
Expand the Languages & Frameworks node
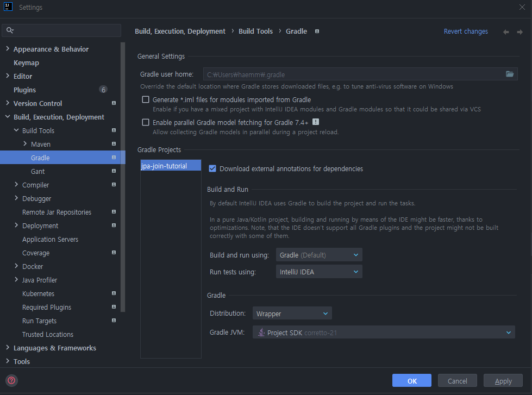[x=8, y=348]
